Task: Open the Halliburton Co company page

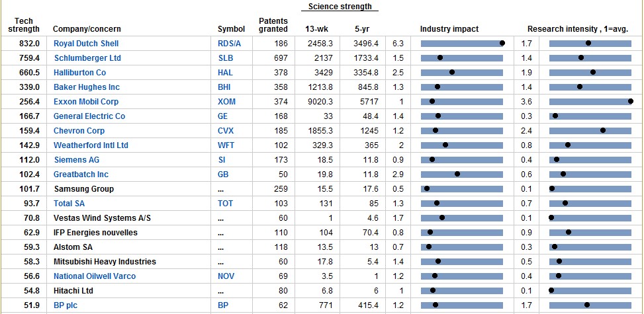Action: click(79, 73)
